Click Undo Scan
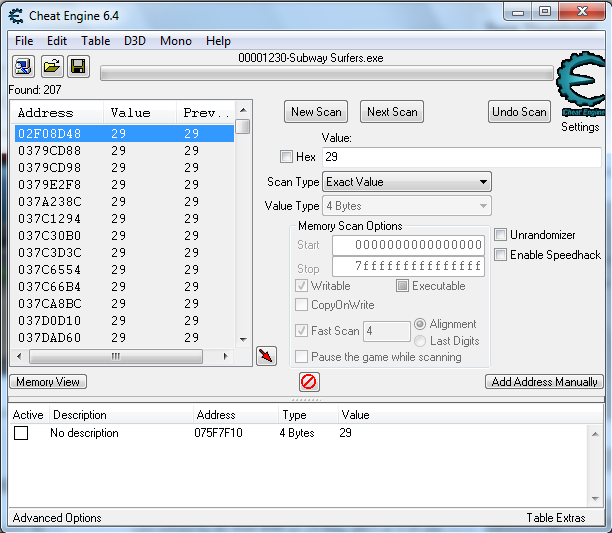Viewport: 612px width, 533px height. point(519,112)
